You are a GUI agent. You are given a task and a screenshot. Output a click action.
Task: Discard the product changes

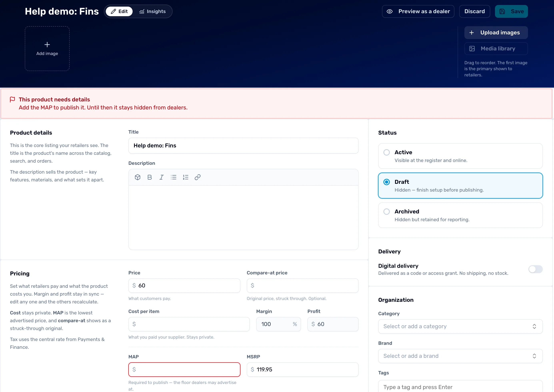(474, 11)
